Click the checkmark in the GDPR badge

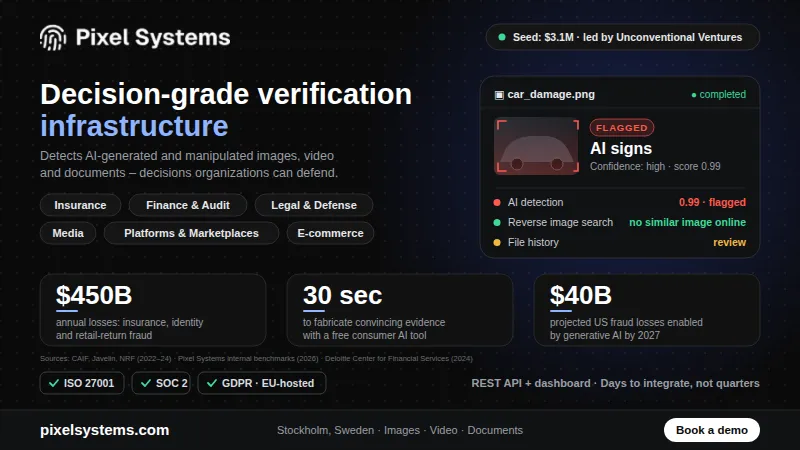pyautogui.click(x=212, y=383)
